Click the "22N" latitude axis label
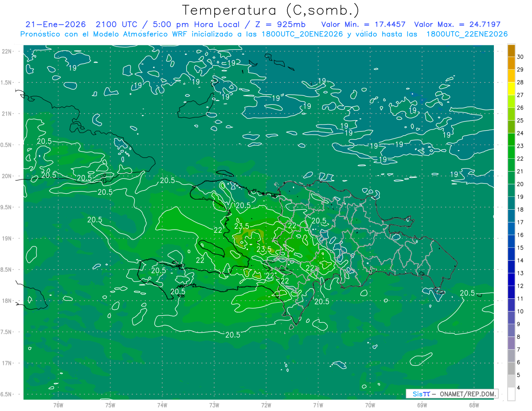532x411 pixels. pyautogui.click(x=7, y=51)
